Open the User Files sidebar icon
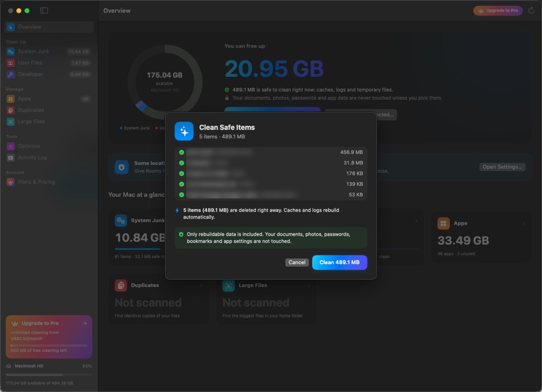This screenshot has width=542, height=392. (x=11, y=63)
